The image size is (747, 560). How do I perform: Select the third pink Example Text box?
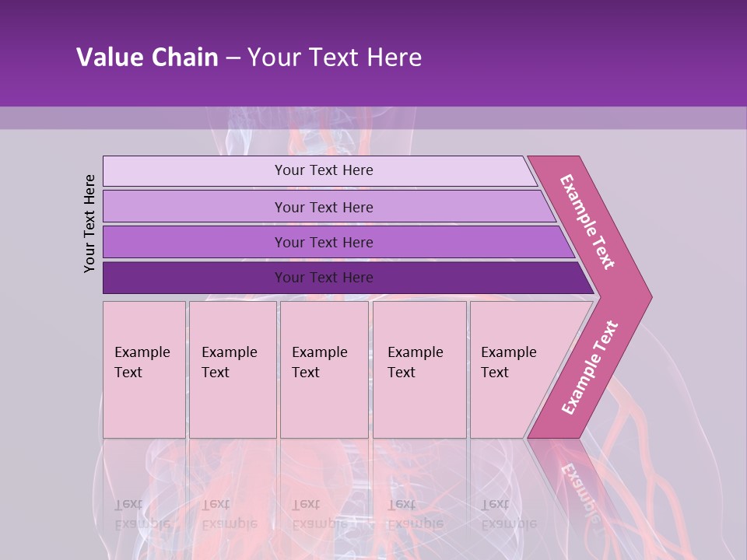324,369
